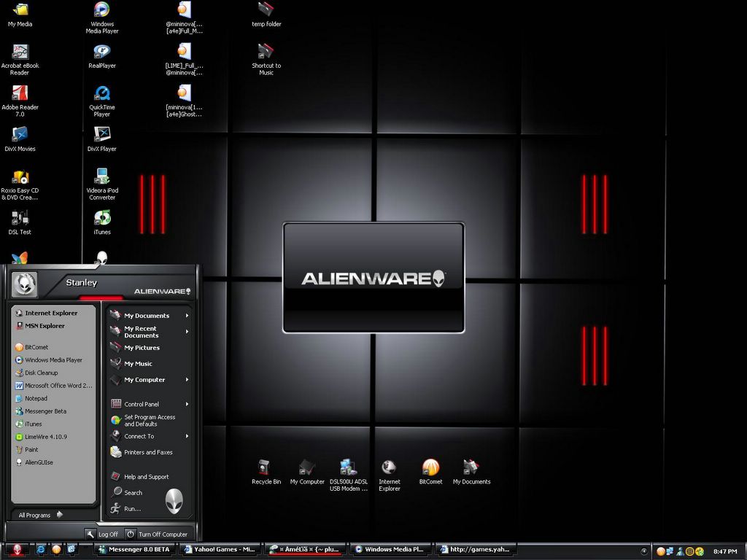Launch RealPlayer from the desktop
The image size is (747, 560).
click(102, 56)
